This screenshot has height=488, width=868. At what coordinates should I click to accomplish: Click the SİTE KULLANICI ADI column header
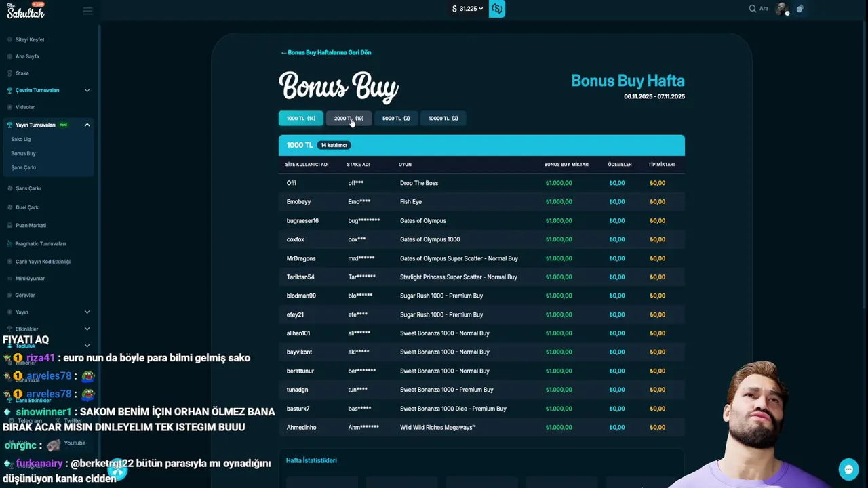307,164
